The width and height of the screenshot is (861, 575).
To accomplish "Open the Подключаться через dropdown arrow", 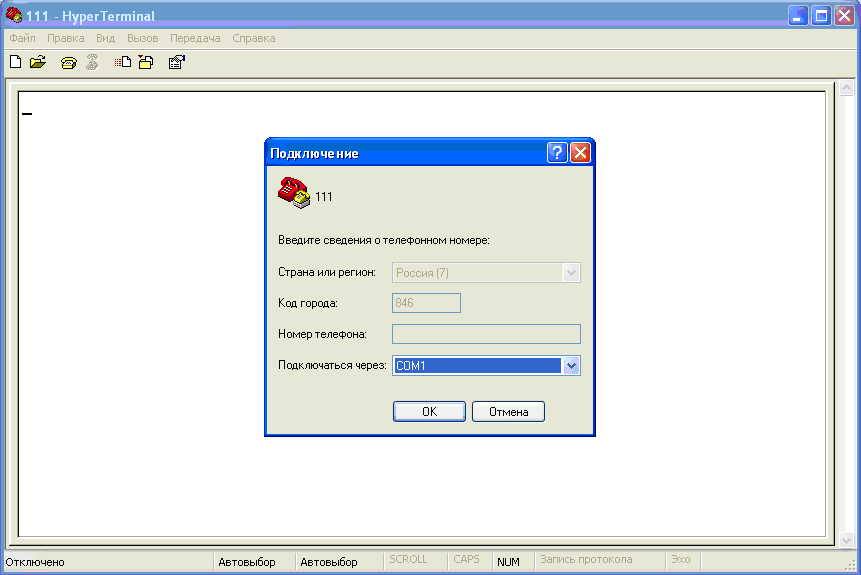I will pos(571,366).
